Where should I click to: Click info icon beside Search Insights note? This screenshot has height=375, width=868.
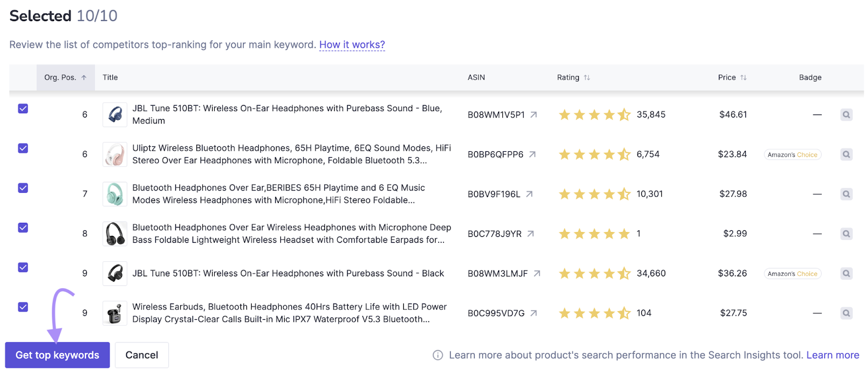(x=438, y=355)
